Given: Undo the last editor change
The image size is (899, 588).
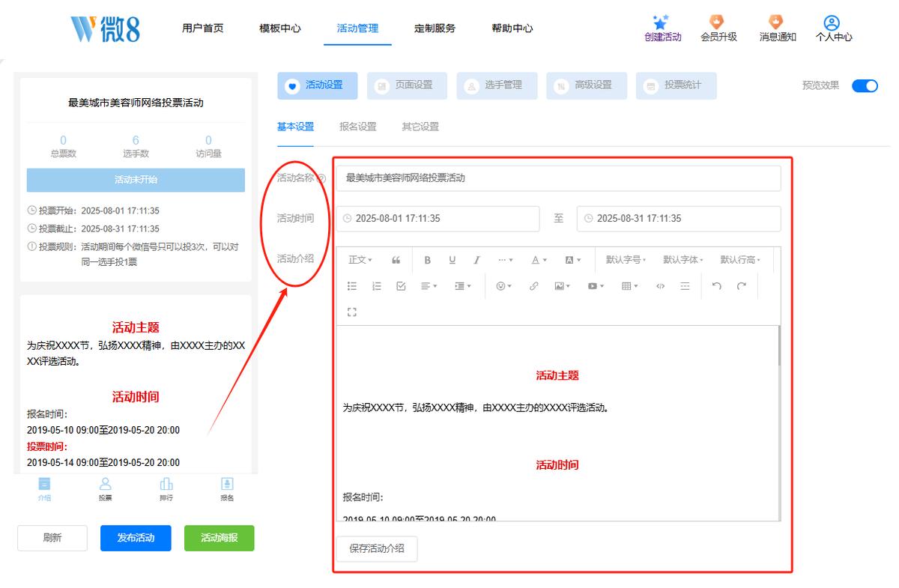Looking at the screenshot, I should pos(717,286).
